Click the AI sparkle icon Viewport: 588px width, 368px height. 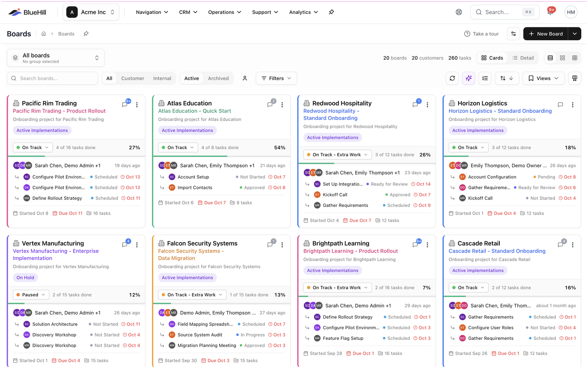point(469,79)
